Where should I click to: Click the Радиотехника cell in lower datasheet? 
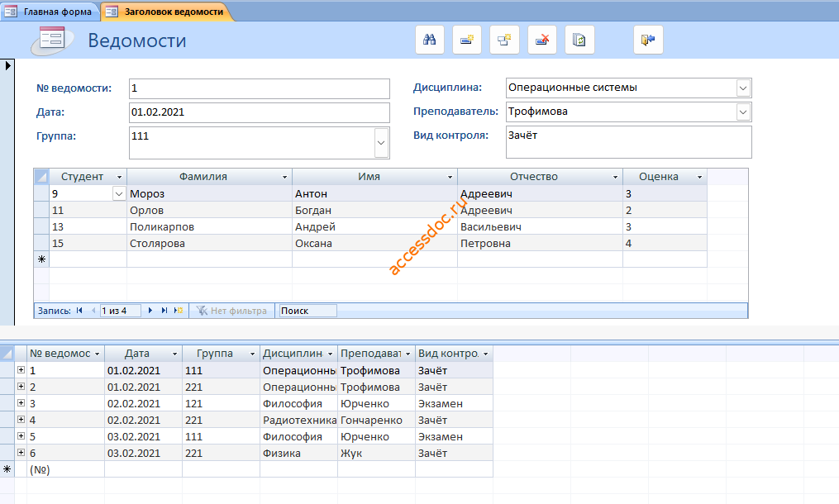[298, 420]
